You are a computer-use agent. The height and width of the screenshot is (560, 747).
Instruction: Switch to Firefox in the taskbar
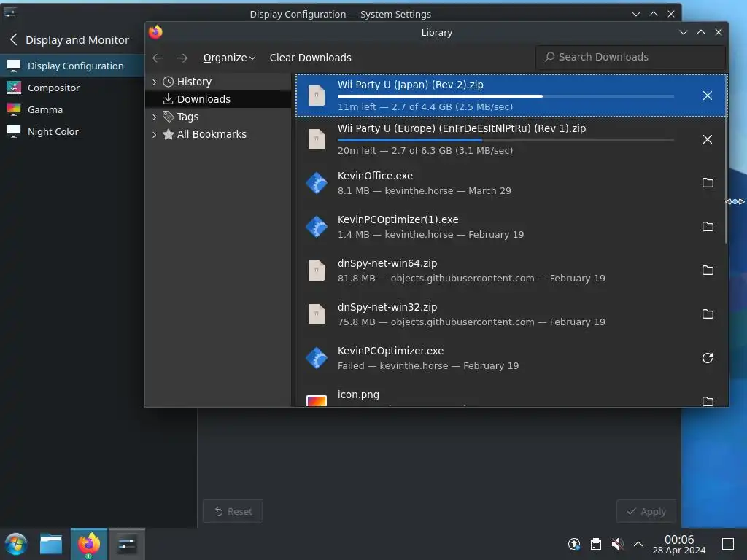pyautogui.click(x=88, y=544)
